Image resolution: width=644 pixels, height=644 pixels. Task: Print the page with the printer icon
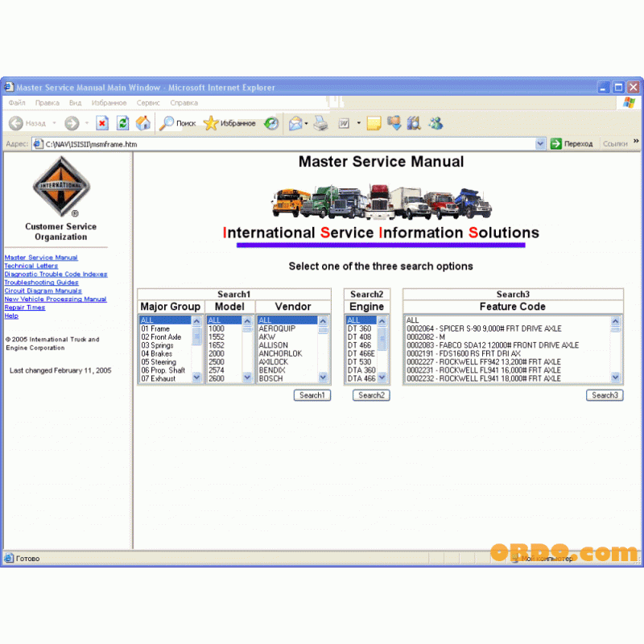[320, 123]
